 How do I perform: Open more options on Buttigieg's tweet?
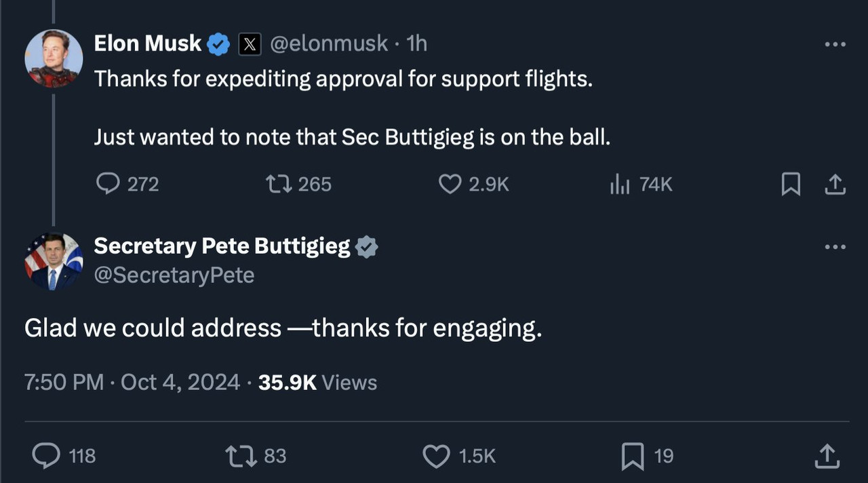835,247
